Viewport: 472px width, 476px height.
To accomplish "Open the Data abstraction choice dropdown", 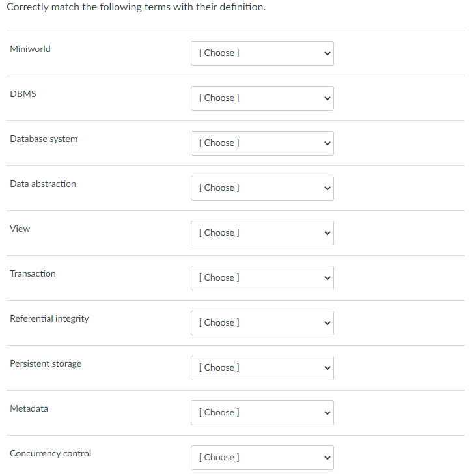I will pos(262,188).
